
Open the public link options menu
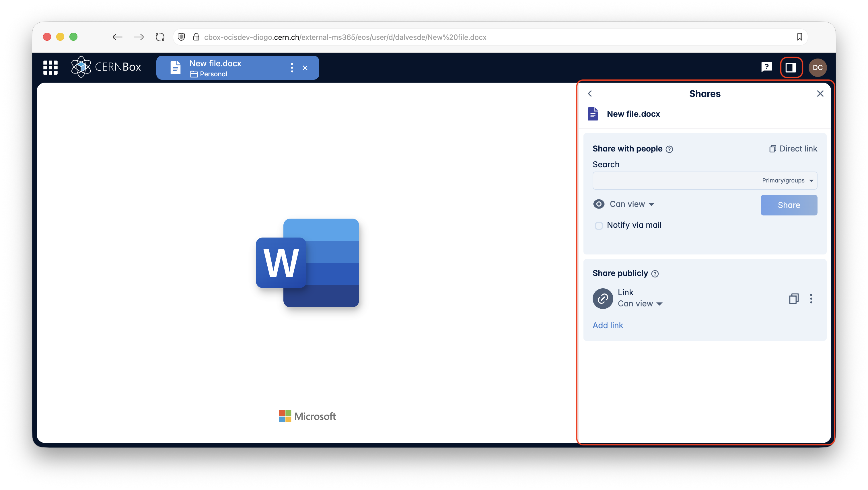(x=811, y=299)
